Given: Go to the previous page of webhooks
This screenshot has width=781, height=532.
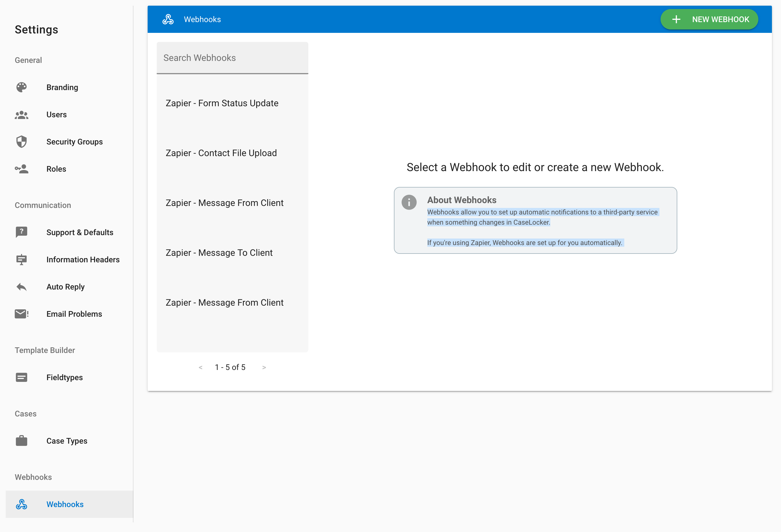Looking at the screenshot, I should pyautogui.click(x=201, y=367).
